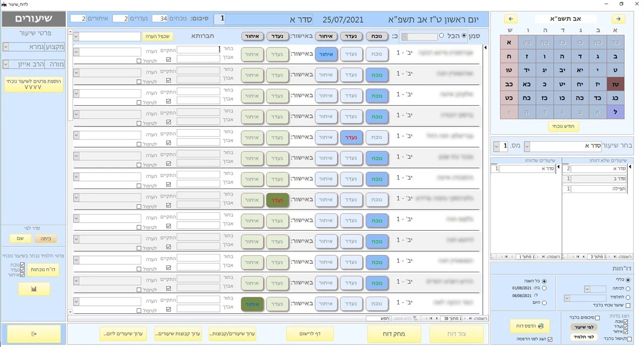Uncheck נוכח under הצג בדוח
The height and width of the screenshot is (347, 644).
626,322
